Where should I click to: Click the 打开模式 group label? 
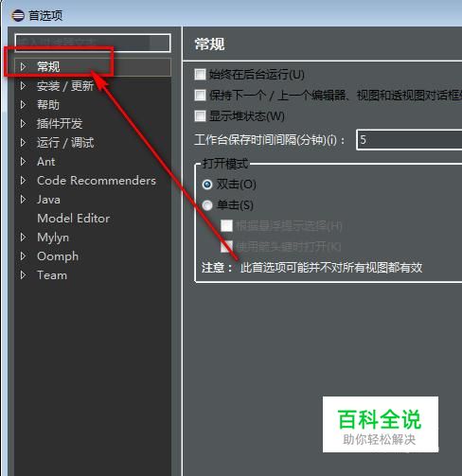(225, 164)
